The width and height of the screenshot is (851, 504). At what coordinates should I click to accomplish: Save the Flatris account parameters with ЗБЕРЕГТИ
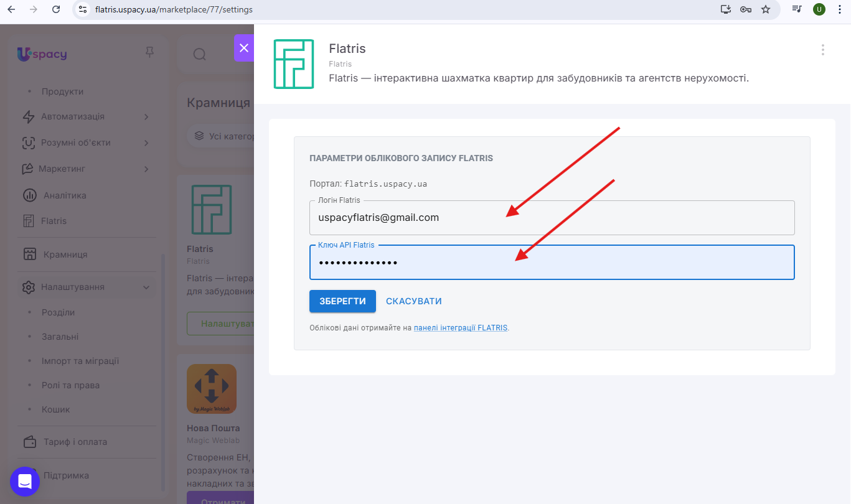pos(342,301)
